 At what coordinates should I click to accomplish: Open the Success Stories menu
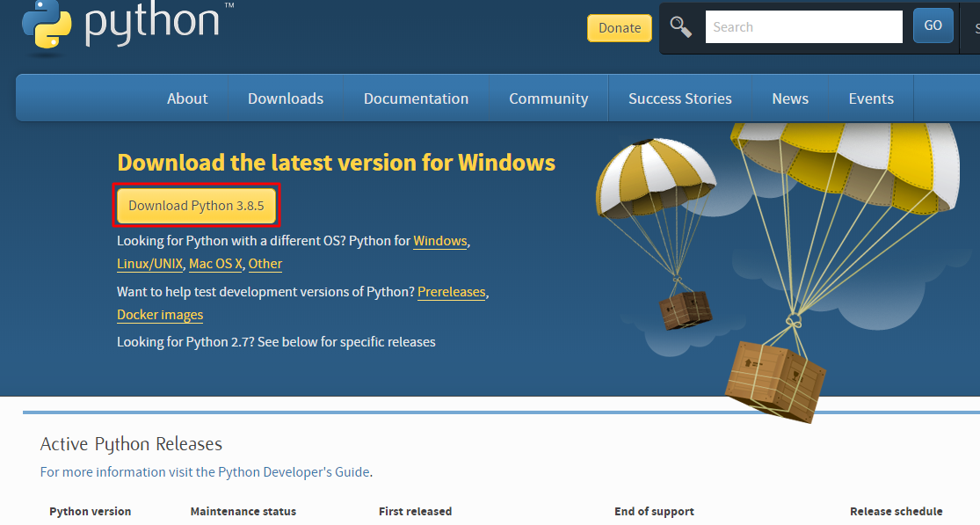click(680, 98)
